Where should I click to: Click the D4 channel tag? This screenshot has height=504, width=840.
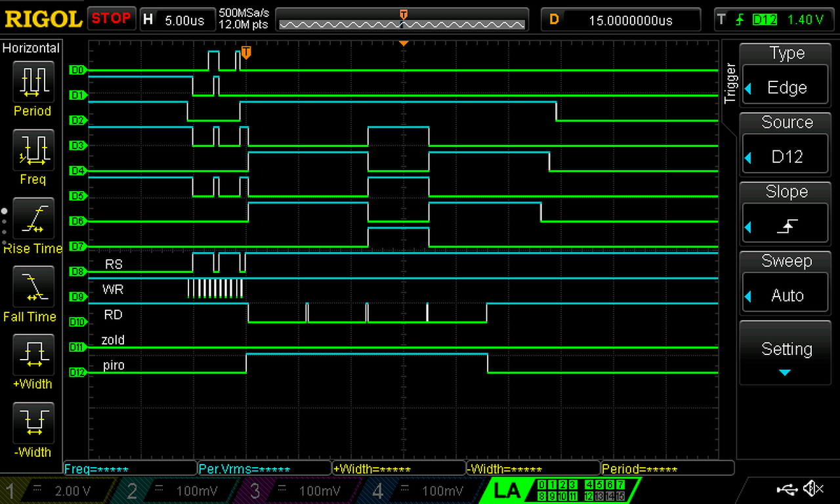click(x=77, y=171)
